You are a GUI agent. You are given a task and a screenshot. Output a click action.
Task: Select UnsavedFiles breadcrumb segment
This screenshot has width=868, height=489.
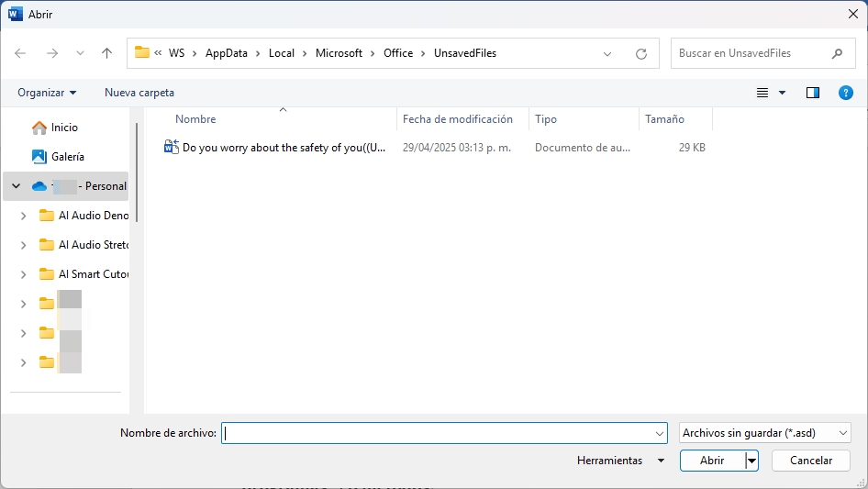click(465, 53)
